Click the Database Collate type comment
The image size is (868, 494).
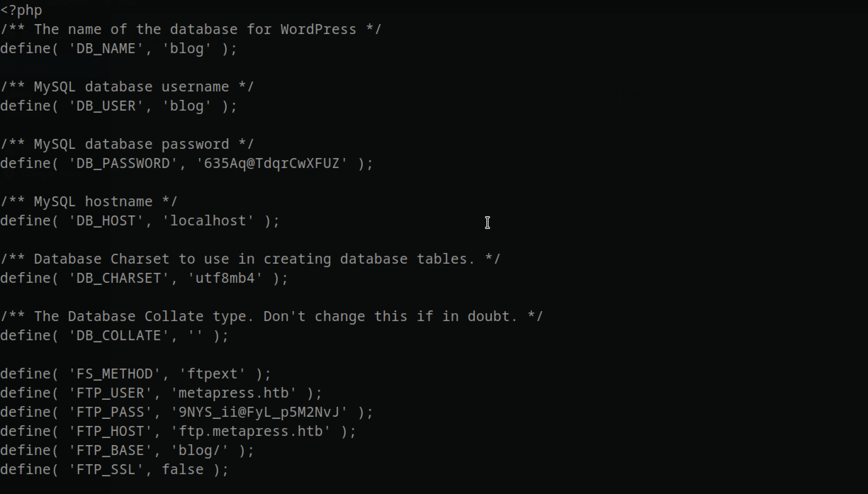point(271,316)
